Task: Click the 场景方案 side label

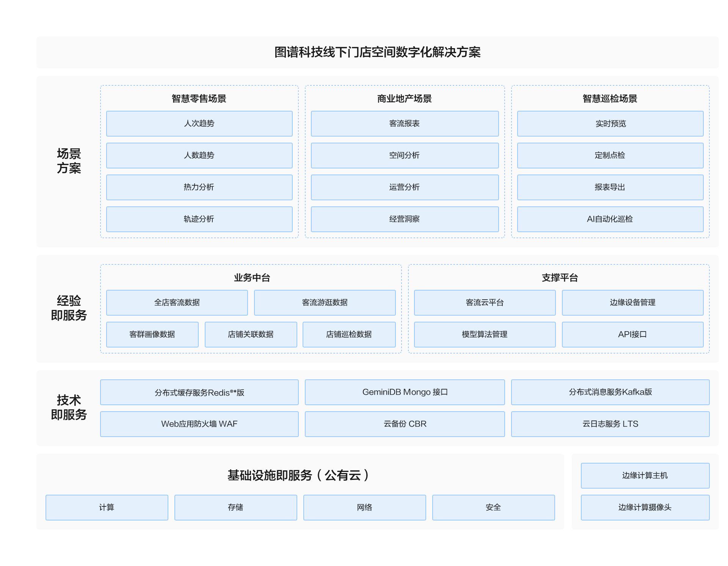Action: pos(69,161)
